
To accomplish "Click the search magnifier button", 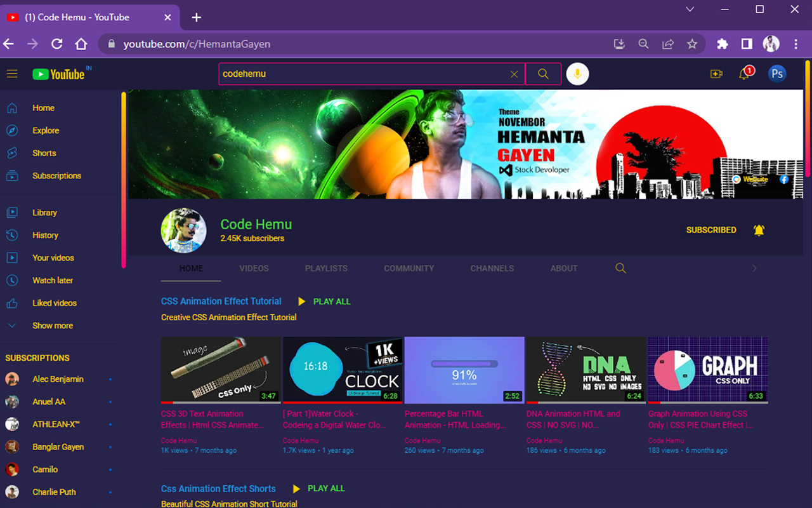I will click(x=543, y=74).
